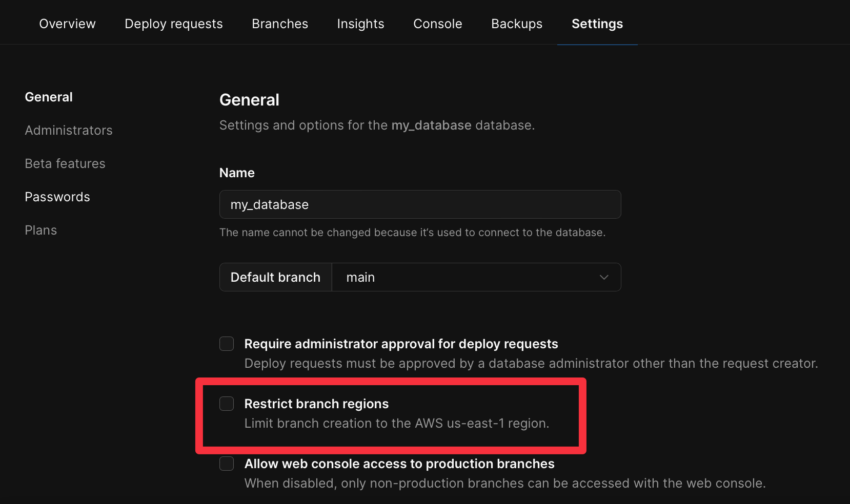
Task: Open the Insights tab
Action: [360, 24]
